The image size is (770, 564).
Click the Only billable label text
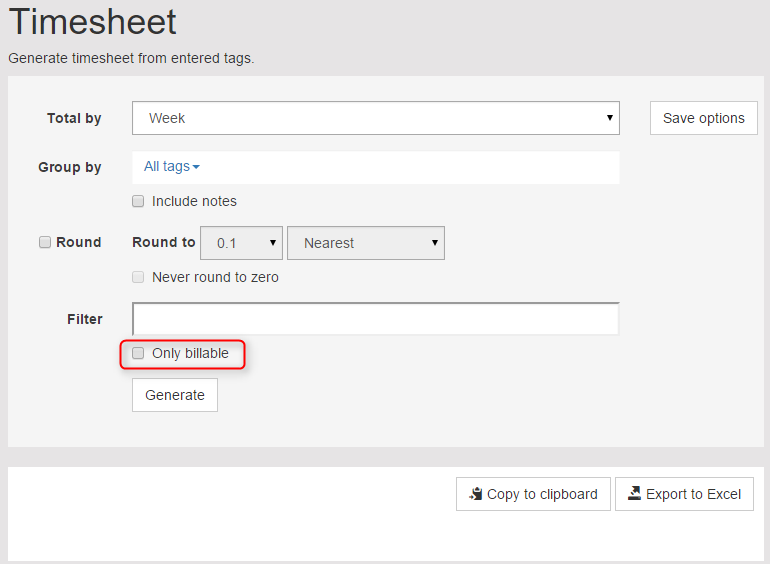point(191,353)
